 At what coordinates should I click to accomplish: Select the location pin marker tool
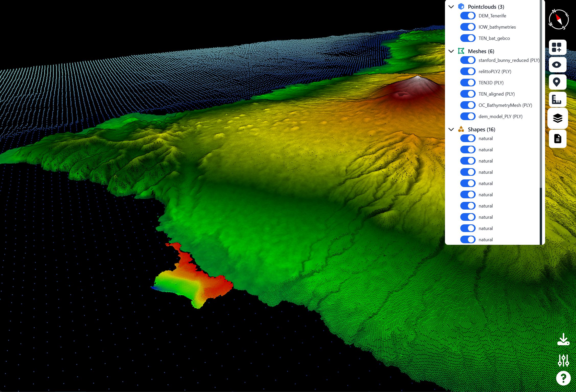[557, 82]
